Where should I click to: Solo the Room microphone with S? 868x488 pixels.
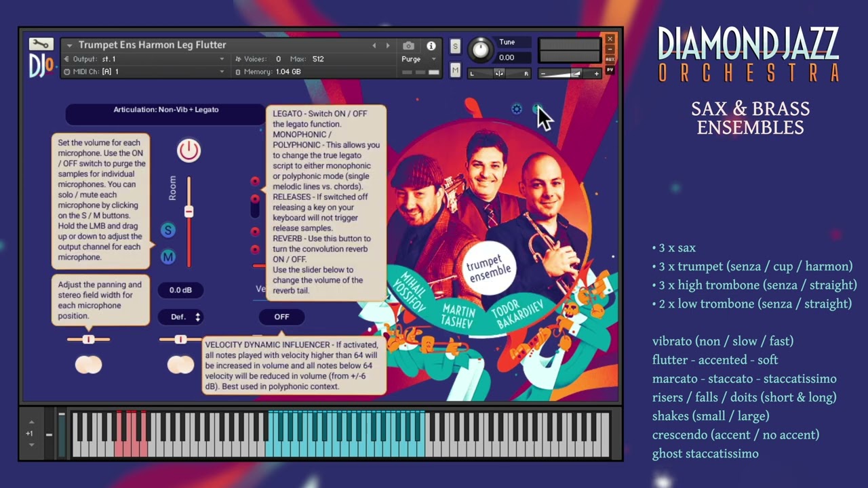click(168, 230)
